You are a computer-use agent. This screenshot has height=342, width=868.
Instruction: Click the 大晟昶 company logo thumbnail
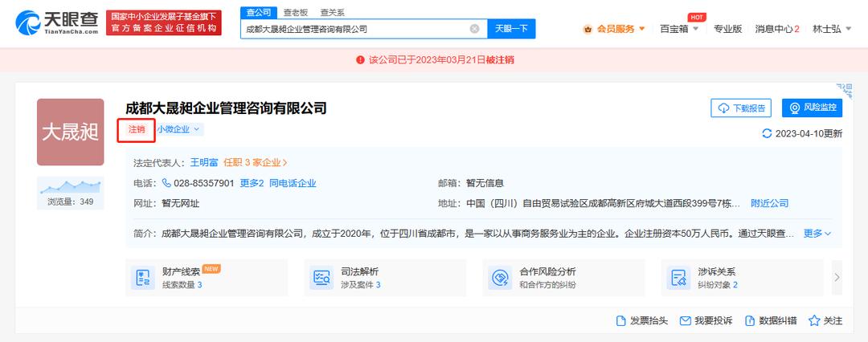(70, 132)
